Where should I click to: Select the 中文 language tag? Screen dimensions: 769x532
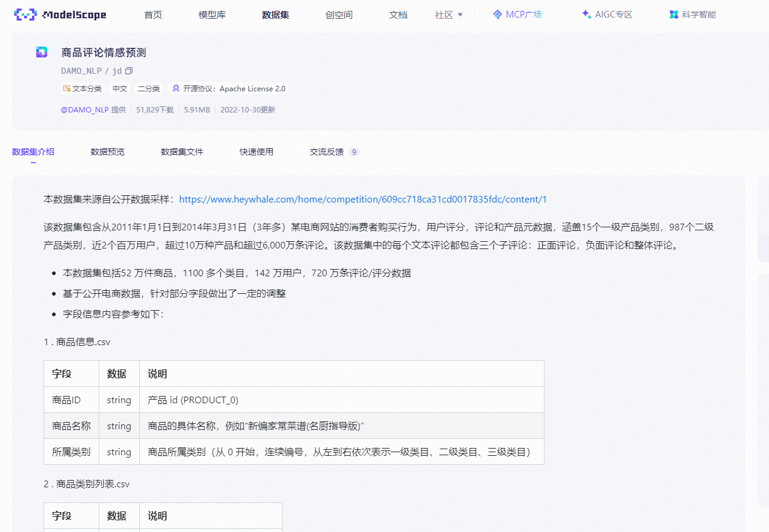[119, 88]
